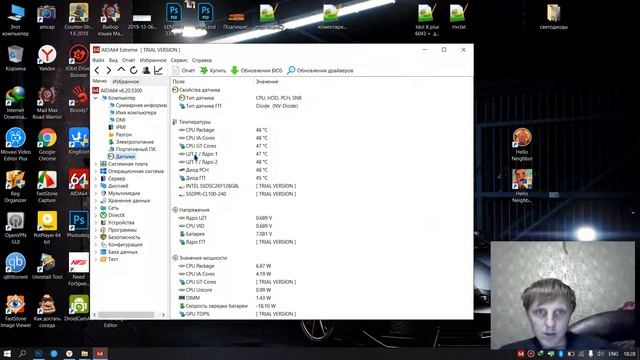Select the AIDA64 v6.20.5300 root node

(x=118, y=91)
